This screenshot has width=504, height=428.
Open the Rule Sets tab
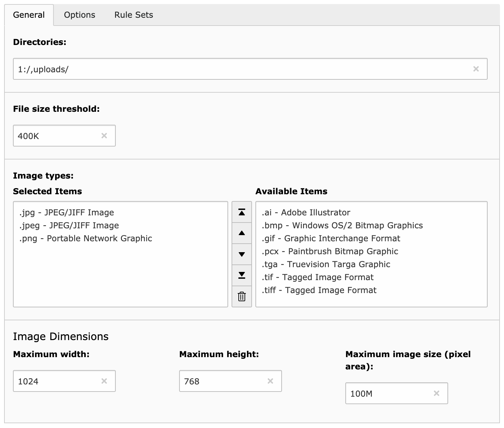[133, 15]
